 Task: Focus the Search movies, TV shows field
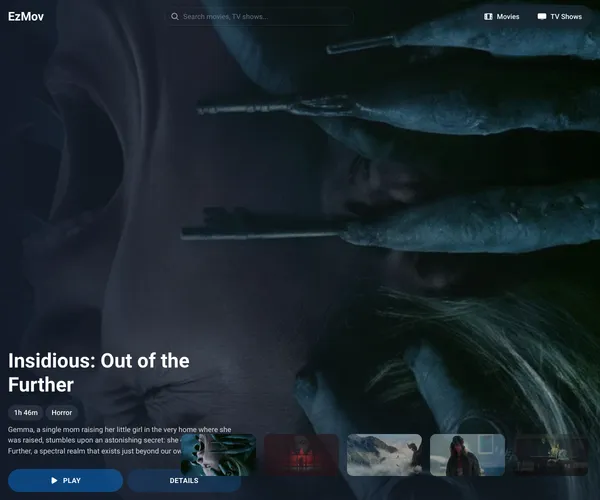[x=259, y=16]
